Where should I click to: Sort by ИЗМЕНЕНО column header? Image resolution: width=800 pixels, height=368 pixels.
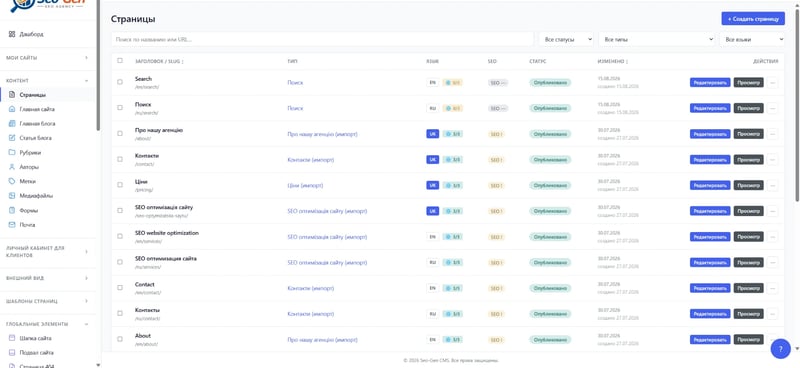(613, 61)
